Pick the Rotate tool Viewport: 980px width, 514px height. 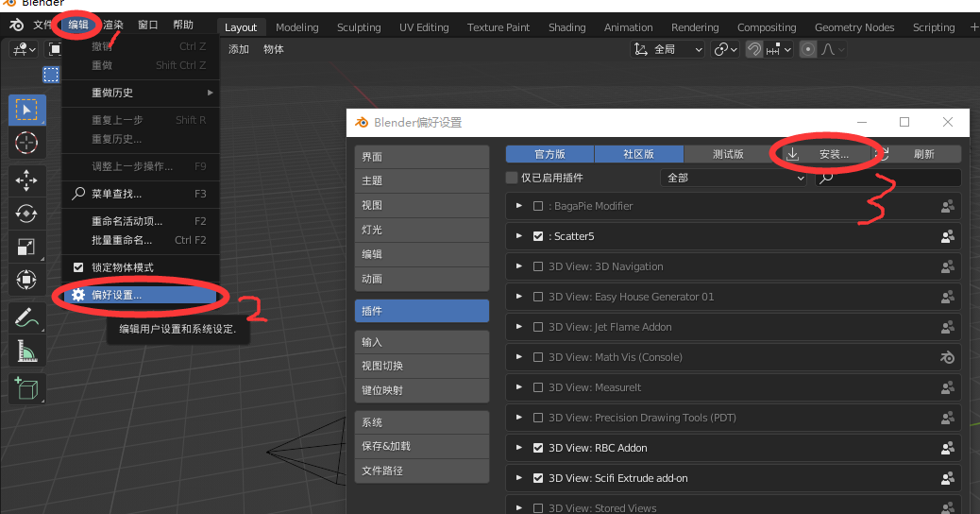(x=26, y=214)
